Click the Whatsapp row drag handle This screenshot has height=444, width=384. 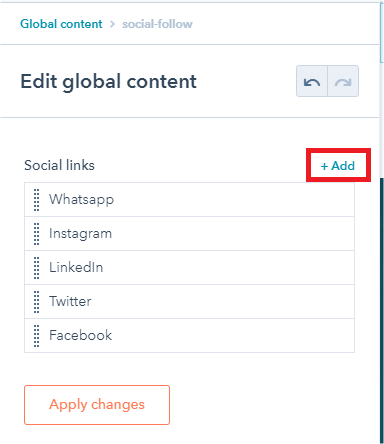point(37,200)
